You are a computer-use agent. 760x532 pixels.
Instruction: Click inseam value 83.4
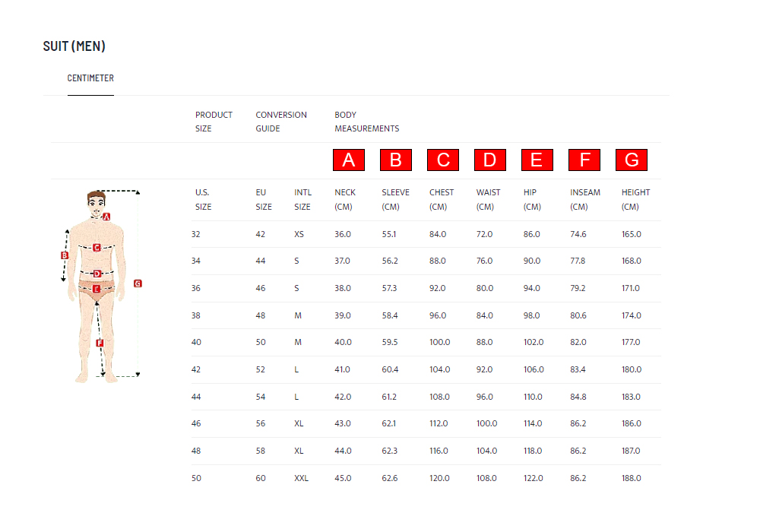point(578,369)
